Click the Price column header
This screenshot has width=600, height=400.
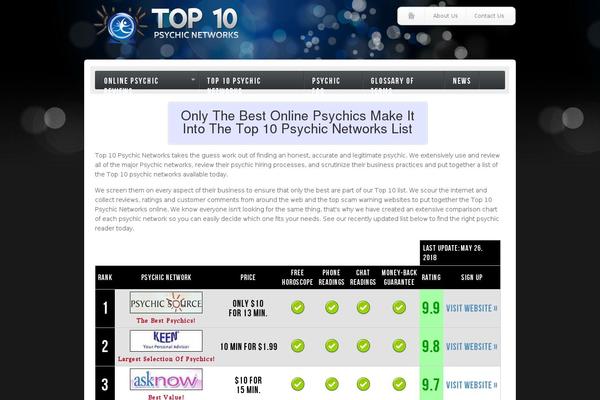tap(248, 277)
